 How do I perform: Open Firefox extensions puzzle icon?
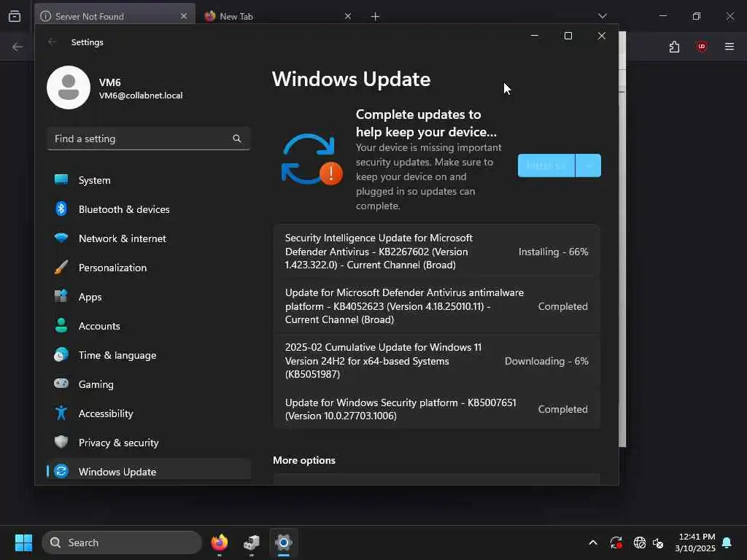click(x=674, y=47)
